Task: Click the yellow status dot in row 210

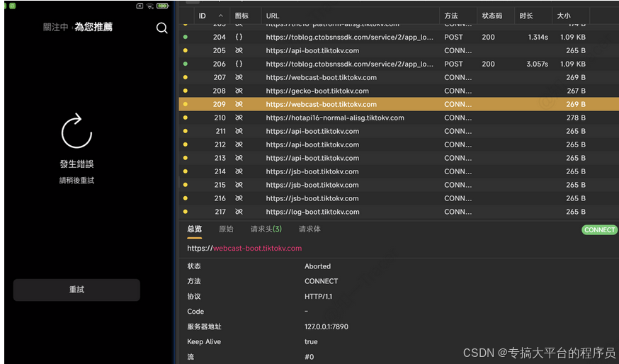Action: [x=185, y=118]
